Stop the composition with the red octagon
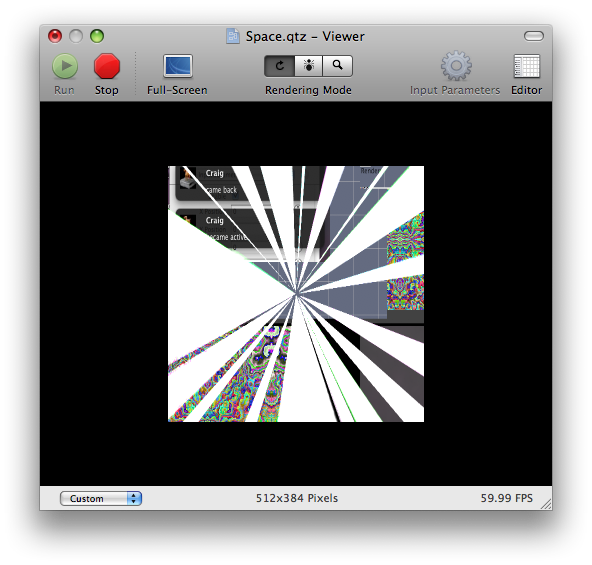The height and width of the screenshot is (565, 592). tap(107, 66)
